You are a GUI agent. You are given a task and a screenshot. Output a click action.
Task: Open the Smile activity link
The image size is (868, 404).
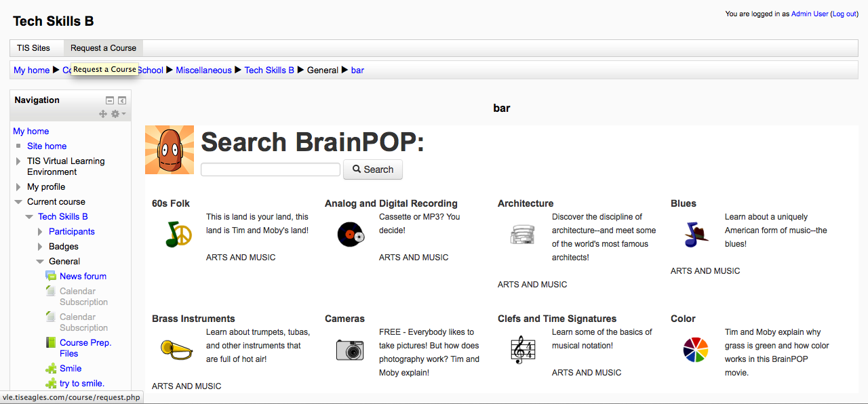tap(71, 368)
